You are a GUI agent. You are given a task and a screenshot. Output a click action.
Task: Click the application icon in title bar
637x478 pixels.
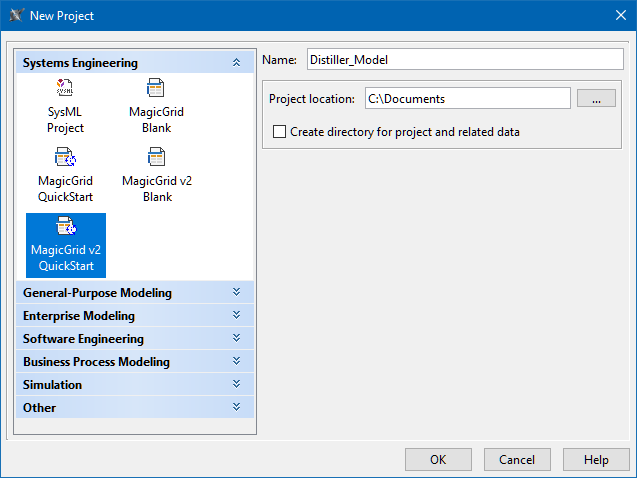[x=17, y=14]
